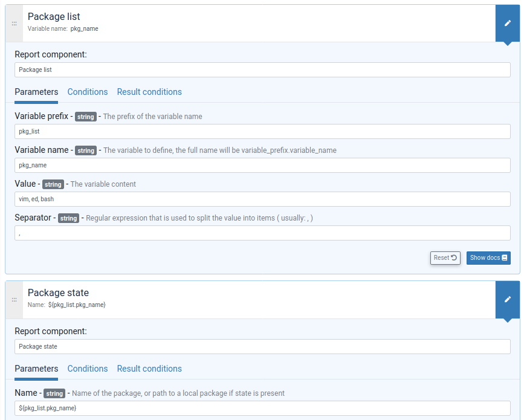Select the Name field containing ${pkg_list.pkg_name}
This screenshot has width=524, height=420.
pos(262,408)
